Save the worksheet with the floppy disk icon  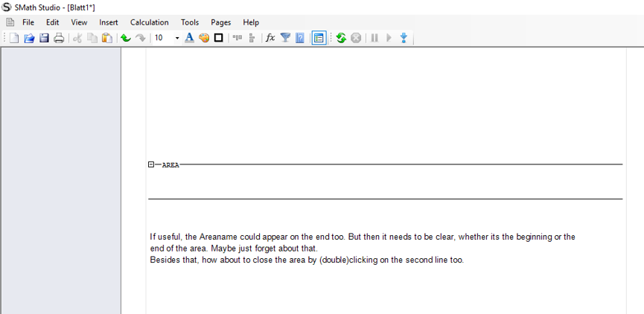pos(44,38)
